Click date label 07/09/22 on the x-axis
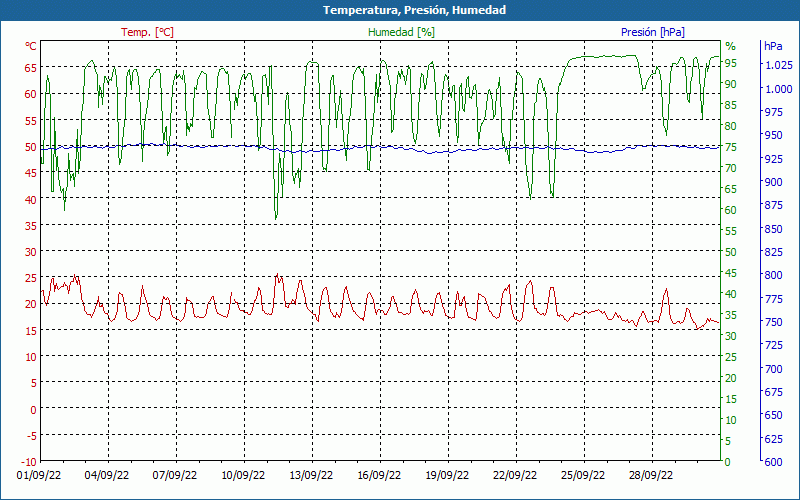Screen dimensions: 800x500 (x=175, y=476)
